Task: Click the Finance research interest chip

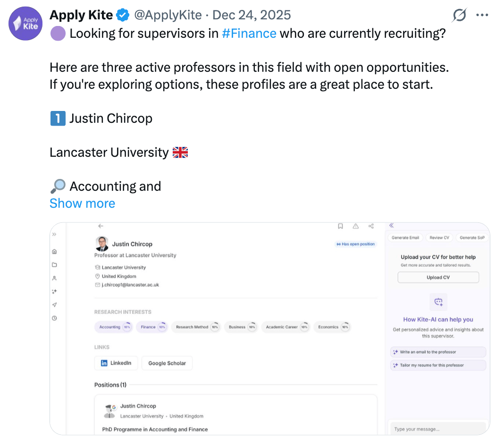Action: (x=151, y=327)
